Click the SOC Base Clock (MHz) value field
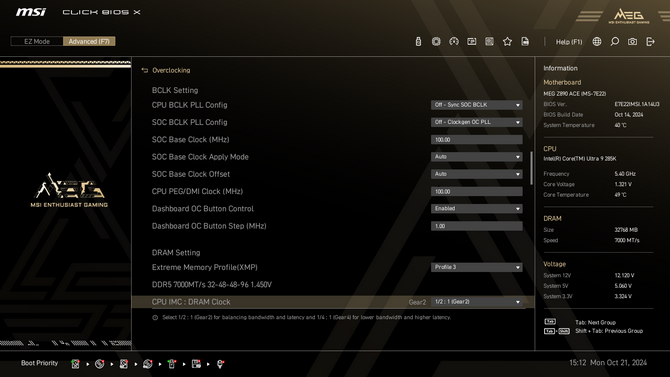 point(476,140)
